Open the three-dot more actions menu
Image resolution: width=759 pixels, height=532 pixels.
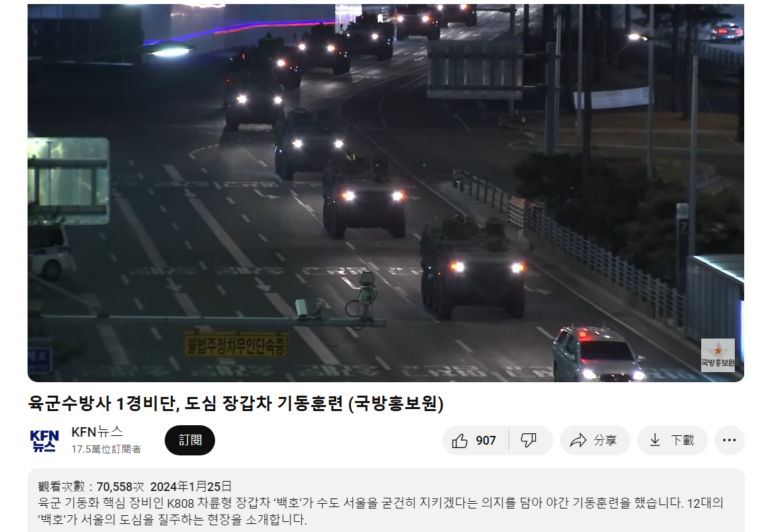(x=729, y=440)
